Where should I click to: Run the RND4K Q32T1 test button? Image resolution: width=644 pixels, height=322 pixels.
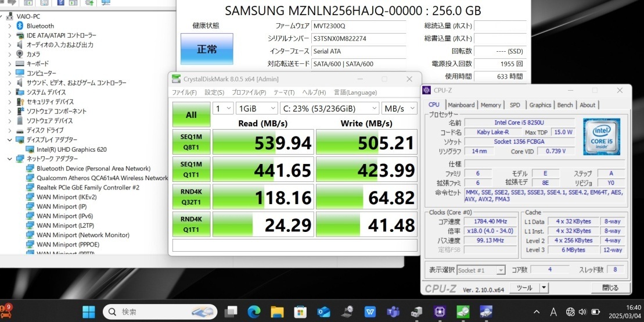[192, 196]
